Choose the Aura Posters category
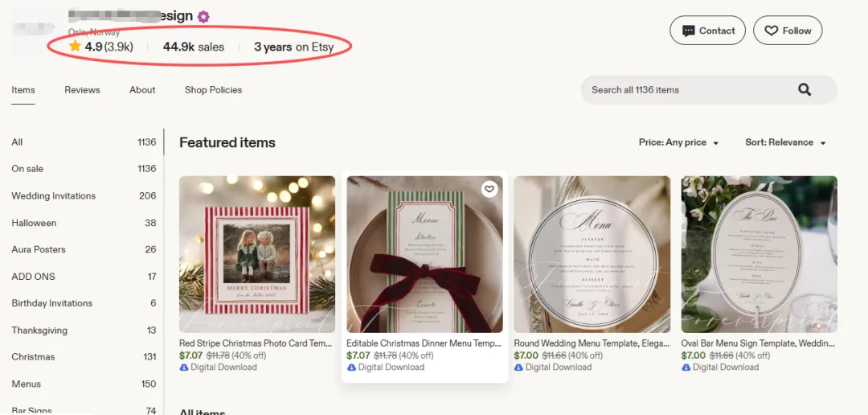This screenshot has height=415, width=868. pos(84,249)
